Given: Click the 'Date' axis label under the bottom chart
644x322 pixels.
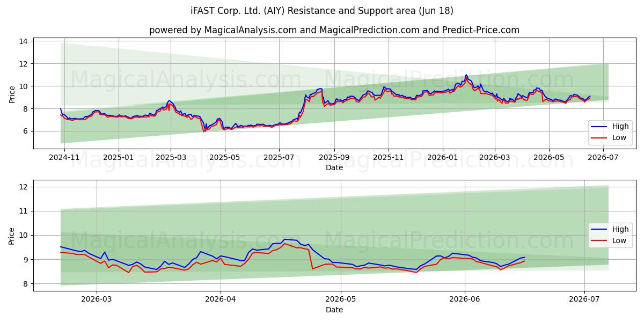Looking at the screenshot, I should (x=334, y=310).
